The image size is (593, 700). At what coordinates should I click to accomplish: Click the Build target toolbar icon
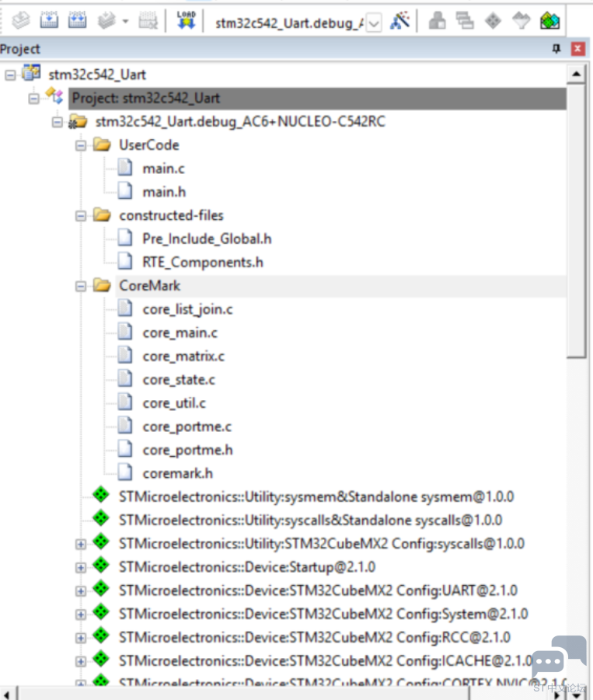click(49, 20)
